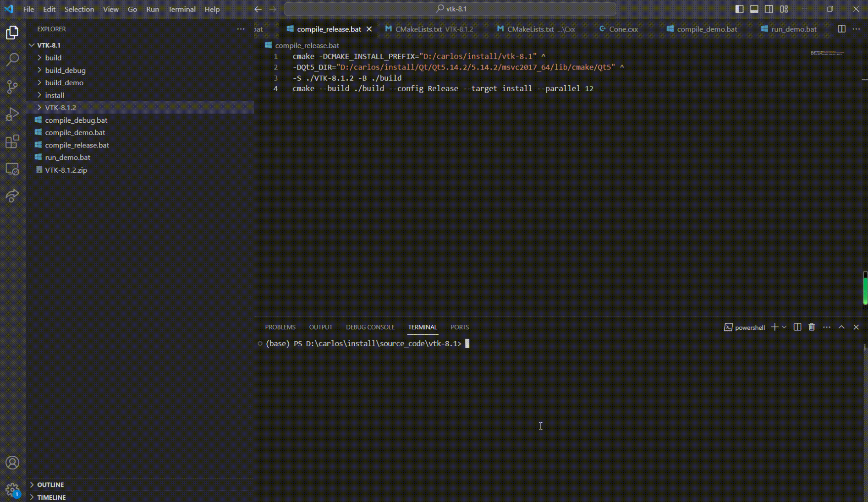Image resolution: width=868 pixels, height=502 pixels.
Task: Open editor more actions ellipsis
Action: pyautogui.click(x=856, y=29)
